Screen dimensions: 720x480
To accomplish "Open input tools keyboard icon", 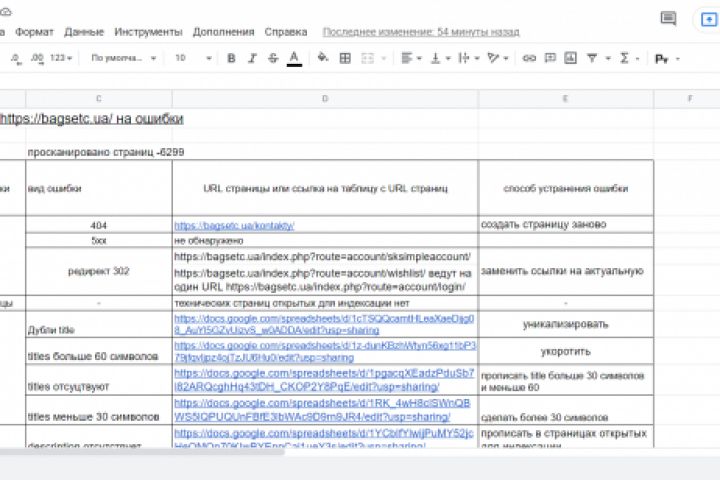I will tap(661, 59).
